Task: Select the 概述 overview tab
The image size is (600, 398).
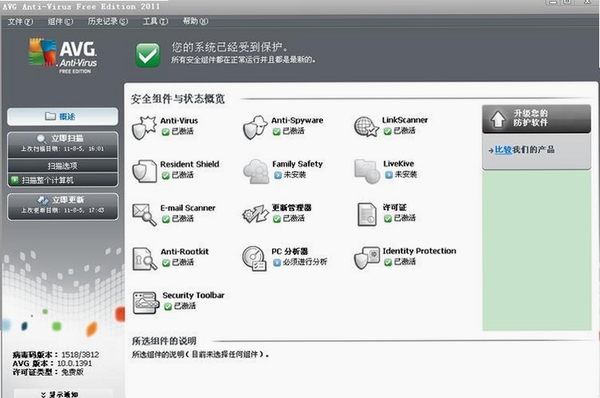Action: [63, 116]
